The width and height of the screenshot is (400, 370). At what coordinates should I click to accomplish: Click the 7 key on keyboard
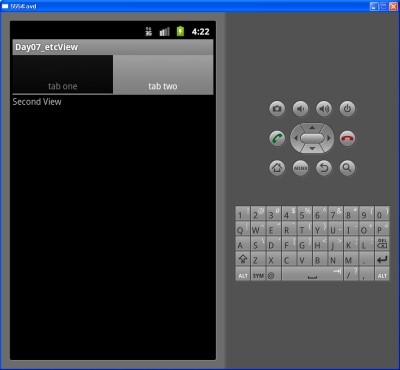click(x=335, y=214)
